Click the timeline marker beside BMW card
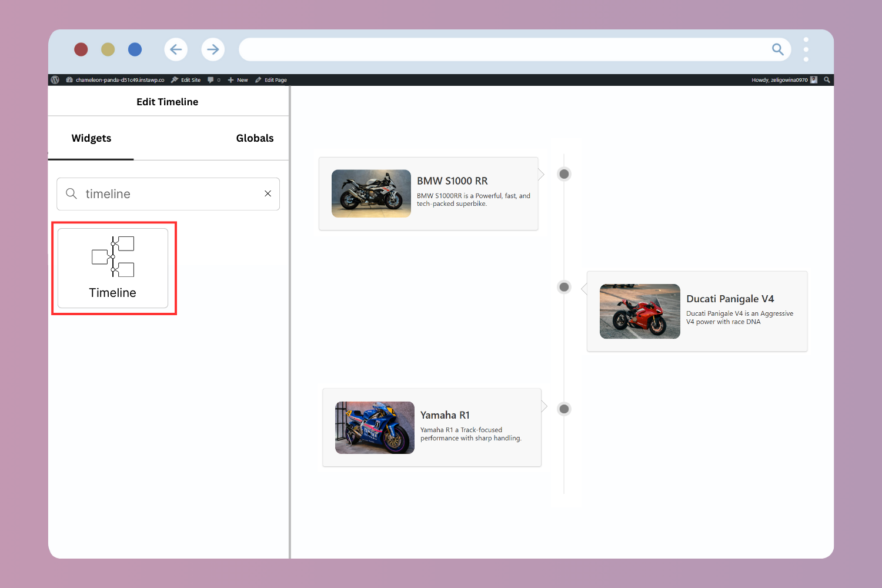The width and height of the screenshot is (882, 588). (564, 174)
